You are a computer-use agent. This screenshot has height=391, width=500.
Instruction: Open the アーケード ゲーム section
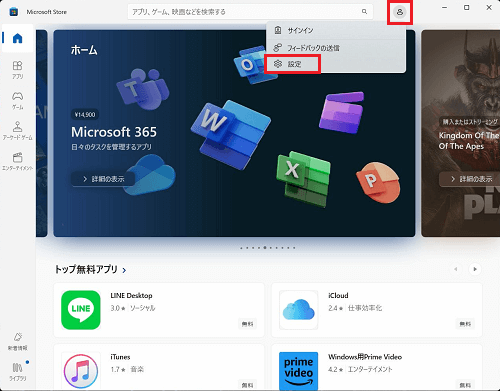pos(17,130)
